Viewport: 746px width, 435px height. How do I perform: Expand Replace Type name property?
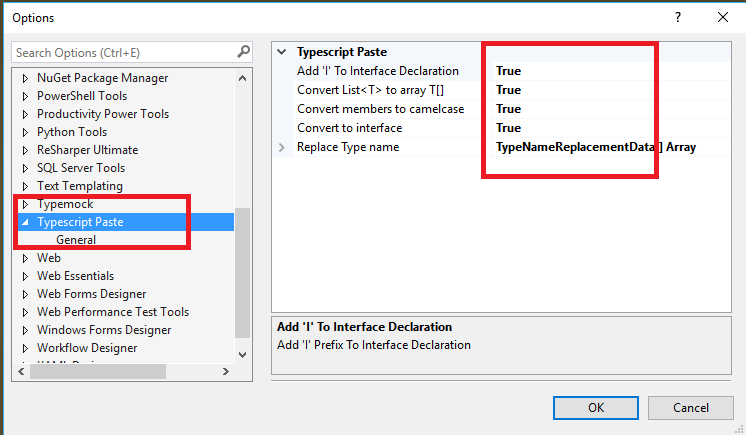click(282, 147)
